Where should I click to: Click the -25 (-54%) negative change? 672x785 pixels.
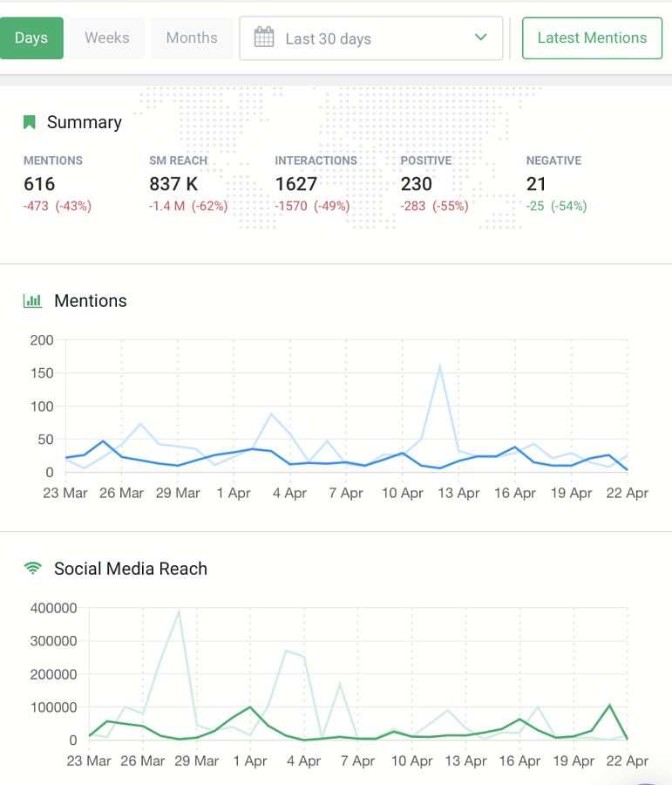pyautogui.click(x=556, y=206)
